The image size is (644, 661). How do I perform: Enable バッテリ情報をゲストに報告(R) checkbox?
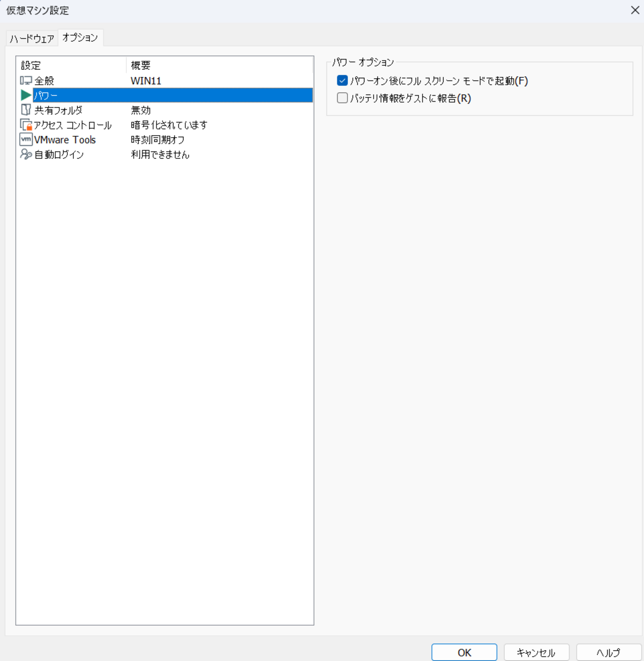(342, 98)
